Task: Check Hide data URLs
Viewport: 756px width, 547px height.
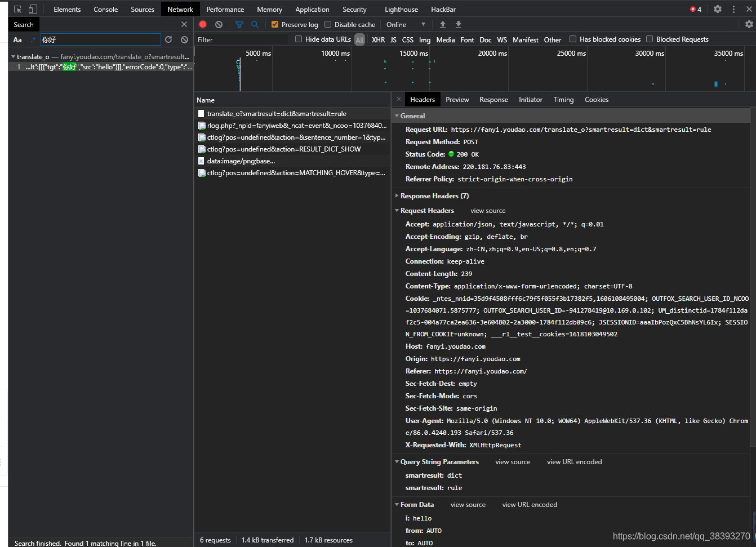Action: coord(299,39)
